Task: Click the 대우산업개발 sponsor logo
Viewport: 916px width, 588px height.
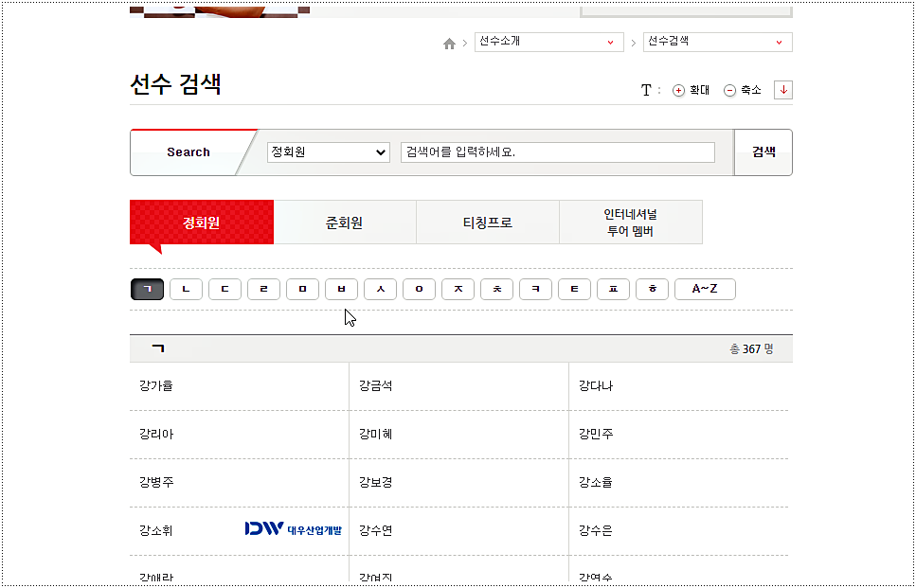Action: [294, 529]
